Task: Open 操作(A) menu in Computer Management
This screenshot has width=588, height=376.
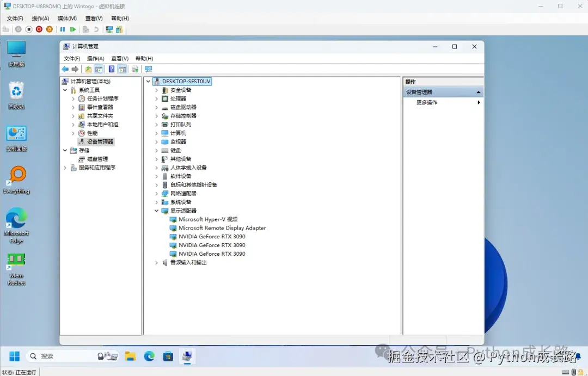Action: click(96, 58)
